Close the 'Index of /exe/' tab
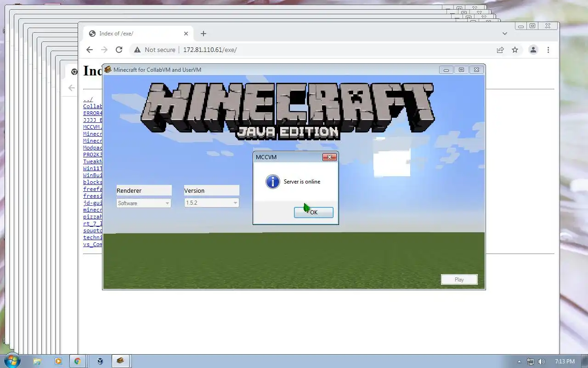Viewport: 588px width, 368px height. (186, 34)
